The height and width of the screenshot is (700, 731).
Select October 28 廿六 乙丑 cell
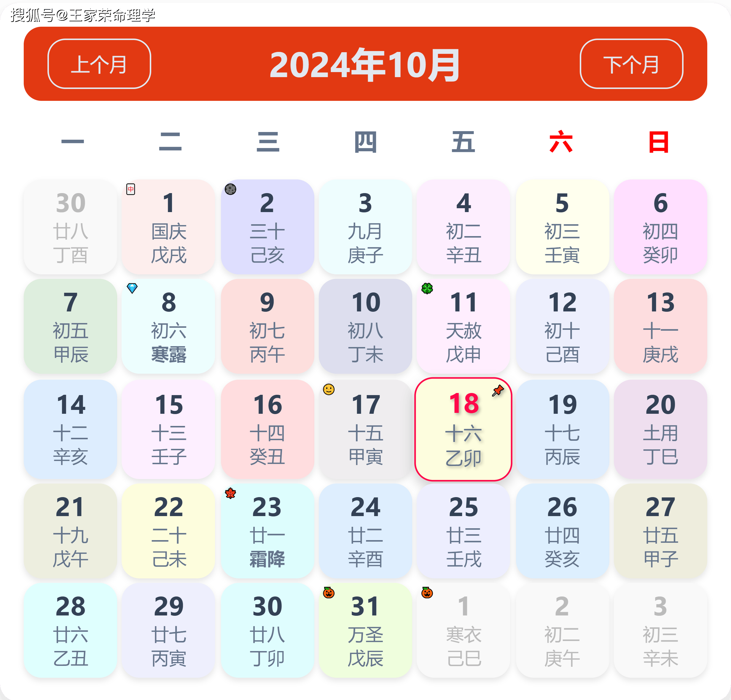click(x=71, y=630)
